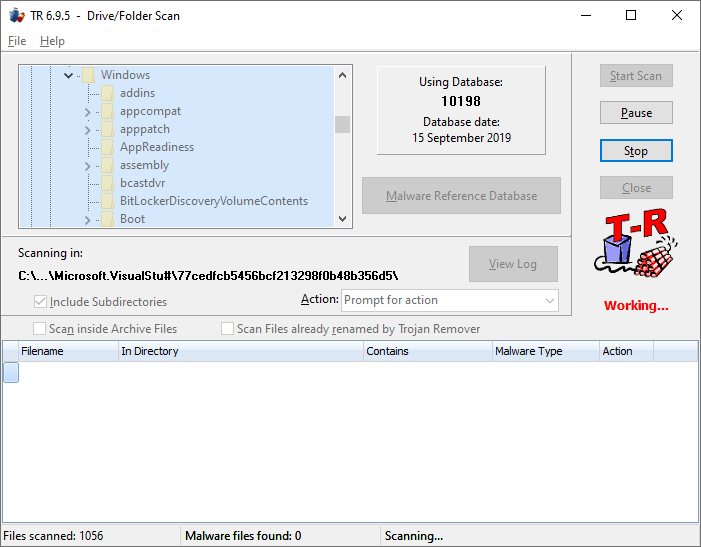
Task: Click the bcastdvr folder icon
Action: tap(107, 183)
